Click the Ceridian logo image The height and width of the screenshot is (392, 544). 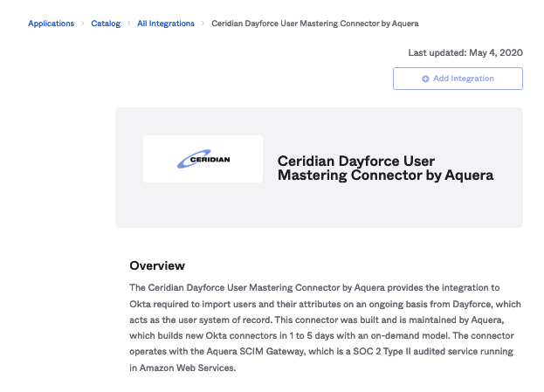(x=203, y=159)
